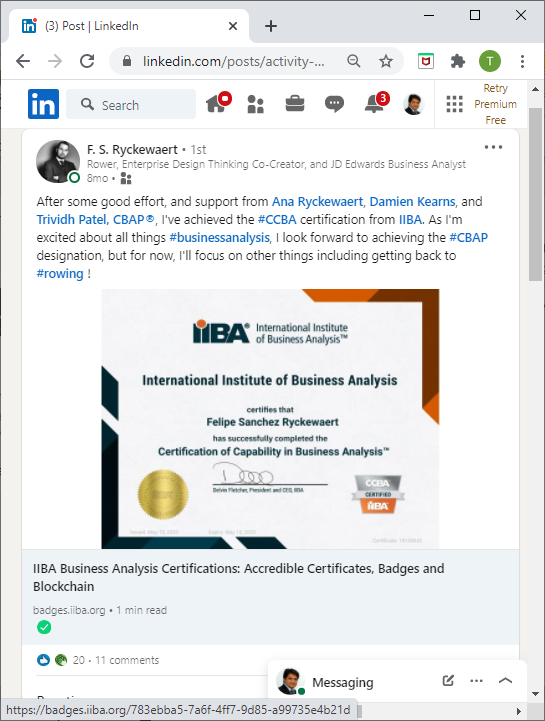The height and width of the screenshot is (721, 545).
Task: Open the Extensions puzzle icon
Action: tap(458, 61)
